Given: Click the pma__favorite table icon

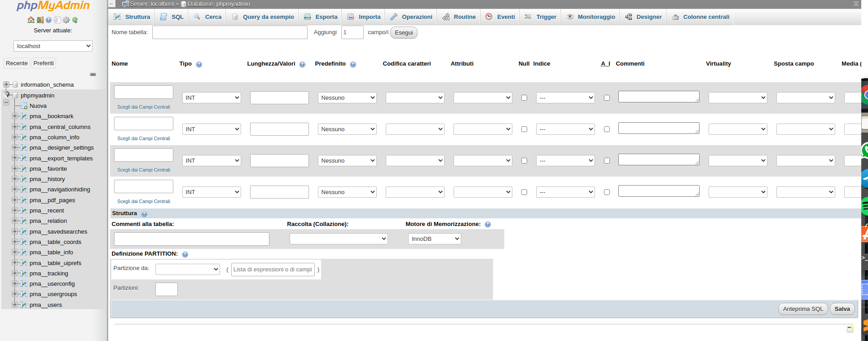Looking at the screenshot, I should (x=24, y=169).
